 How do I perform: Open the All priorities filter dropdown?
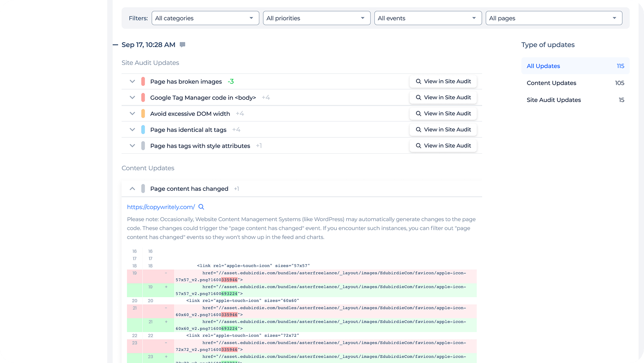pos(316,18)
